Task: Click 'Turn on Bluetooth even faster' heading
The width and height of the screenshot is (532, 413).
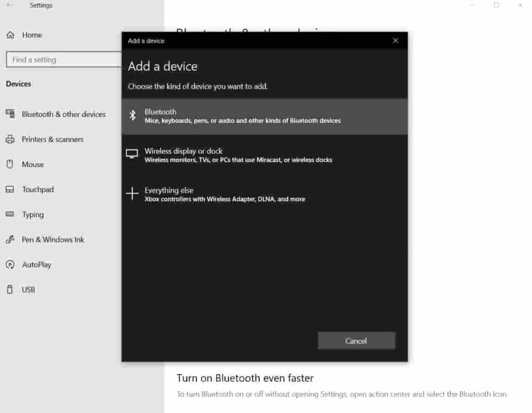Action: (245, 378)
